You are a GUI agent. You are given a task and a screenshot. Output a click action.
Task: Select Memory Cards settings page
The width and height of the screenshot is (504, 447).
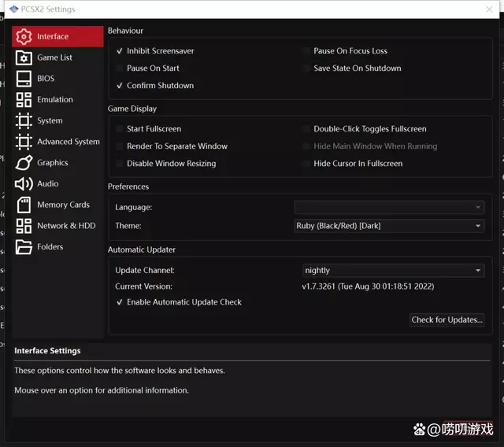57,205
